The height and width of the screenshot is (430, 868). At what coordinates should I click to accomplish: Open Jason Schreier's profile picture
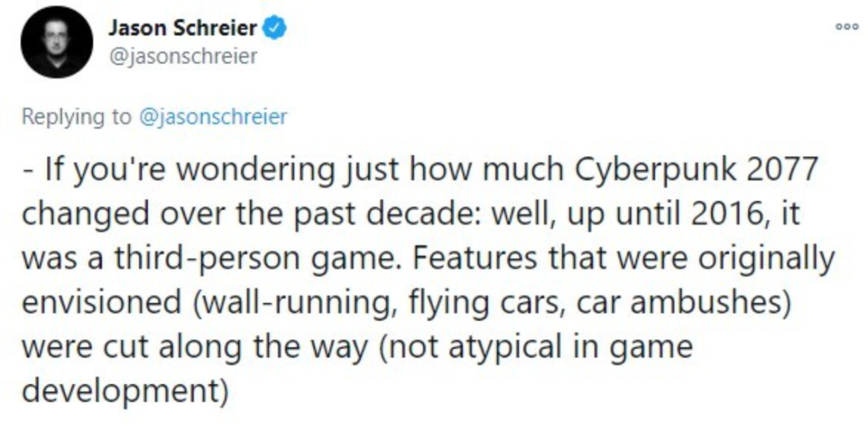(x=56, y=42)
